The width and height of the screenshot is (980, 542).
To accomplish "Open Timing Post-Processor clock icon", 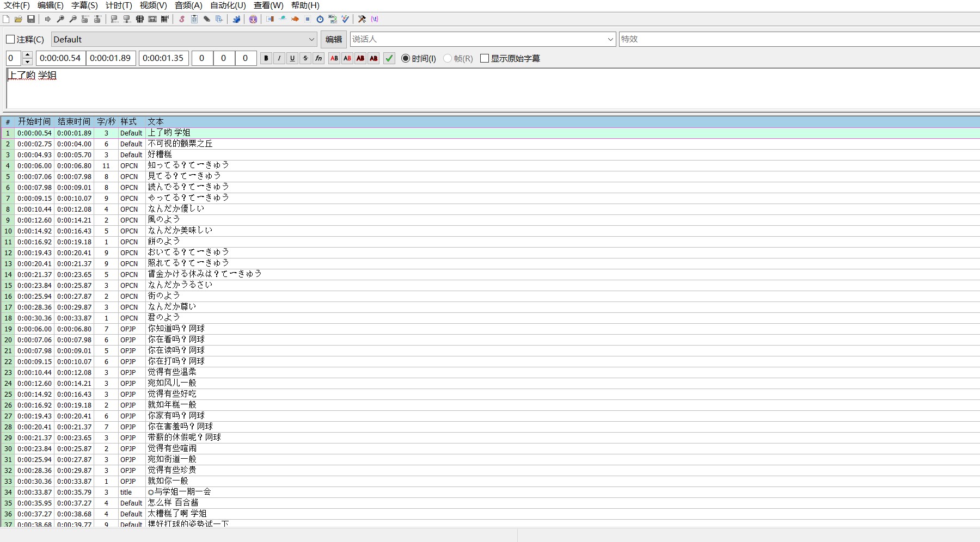I will pyautogui.click(x=320, y=19).
